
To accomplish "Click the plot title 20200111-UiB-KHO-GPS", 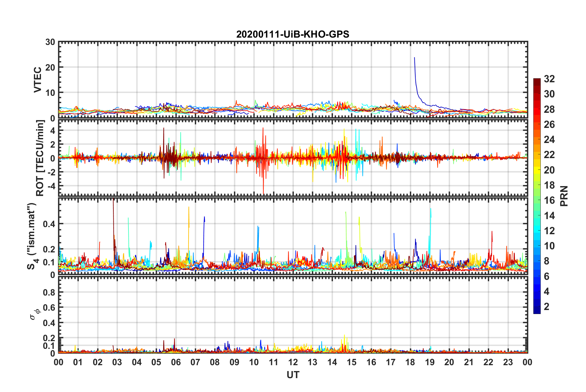I will (x=293, y=34).
